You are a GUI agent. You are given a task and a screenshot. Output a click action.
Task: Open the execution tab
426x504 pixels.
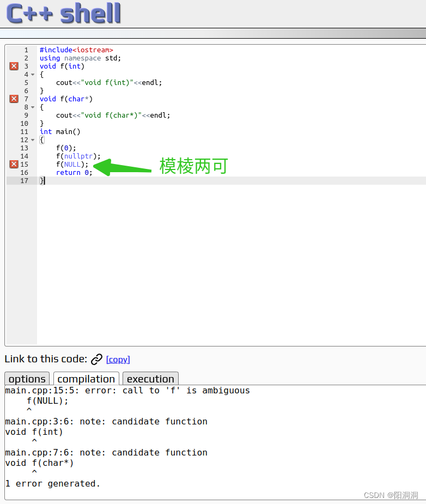[150, 379]
